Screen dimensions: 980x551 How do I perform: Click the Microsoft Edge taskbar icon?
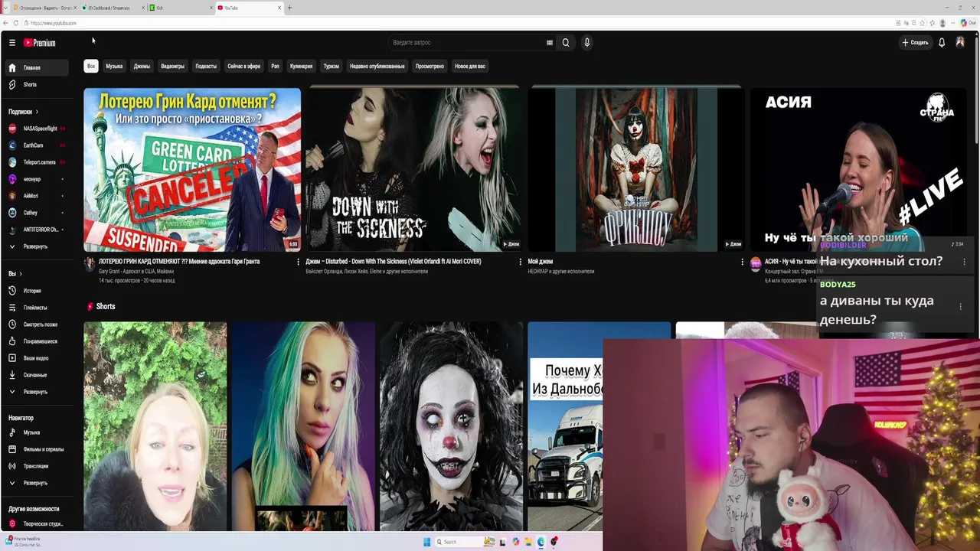(x=541, y=542)
